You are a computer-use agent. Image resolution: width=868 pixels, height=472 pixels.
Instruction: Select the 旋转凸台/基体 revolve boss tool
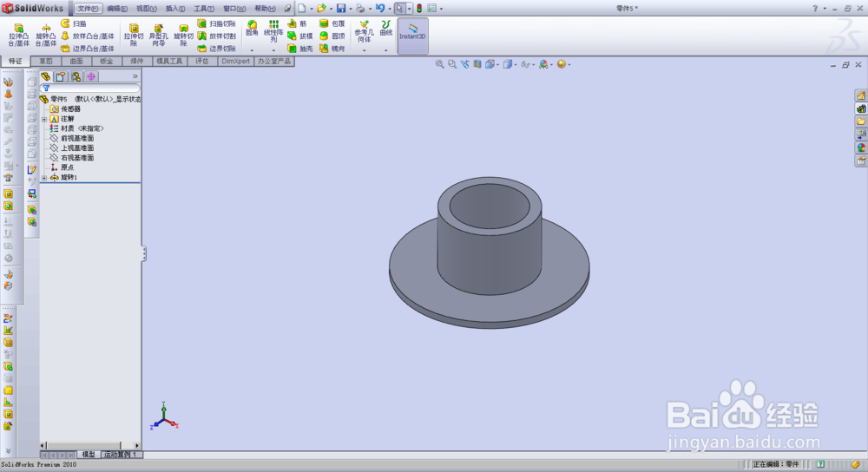point(46,36)
